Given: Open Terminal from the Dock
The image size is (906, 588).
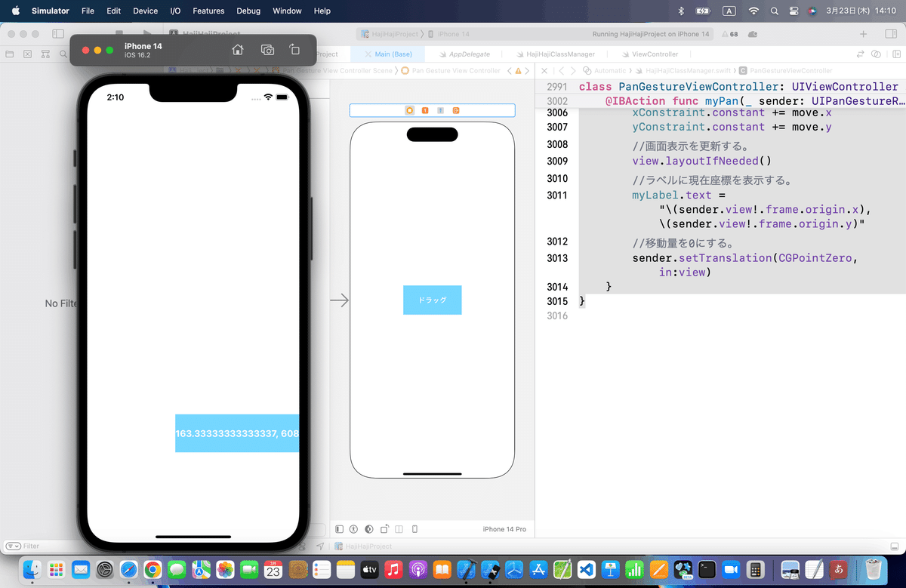Looking at the screenshot, I should click(x=707, y=569).
